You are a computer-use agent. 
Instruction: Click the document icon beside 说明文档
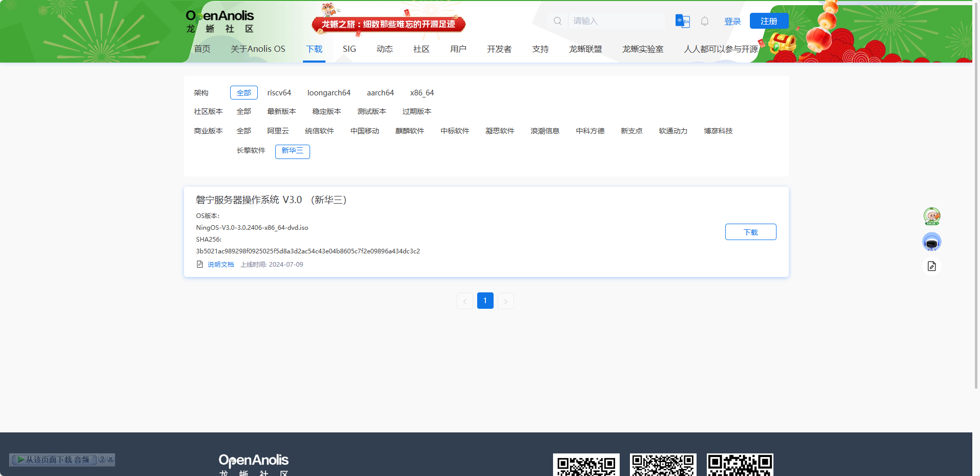click(x=200, y=264)
